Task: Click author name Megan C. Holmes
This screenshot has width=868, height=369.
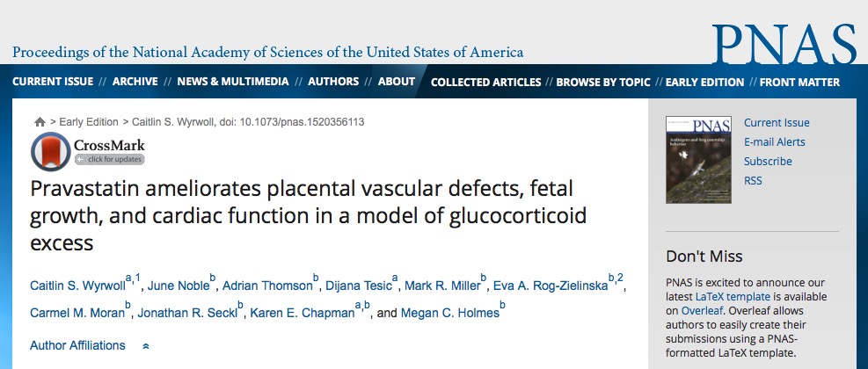Action: pyautogui.click(x=449, y=313)
